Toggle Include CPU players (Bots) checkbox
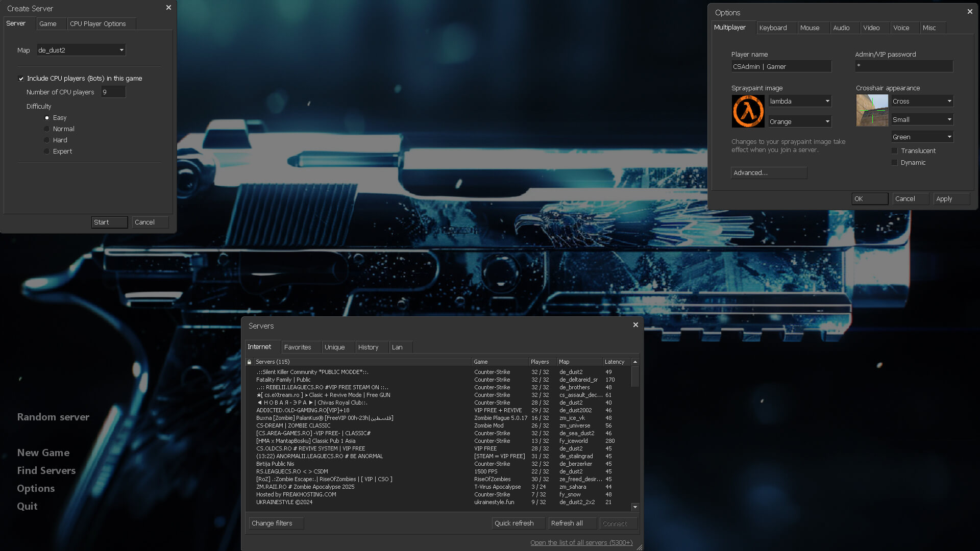980x551 pixels. point(21,79)
